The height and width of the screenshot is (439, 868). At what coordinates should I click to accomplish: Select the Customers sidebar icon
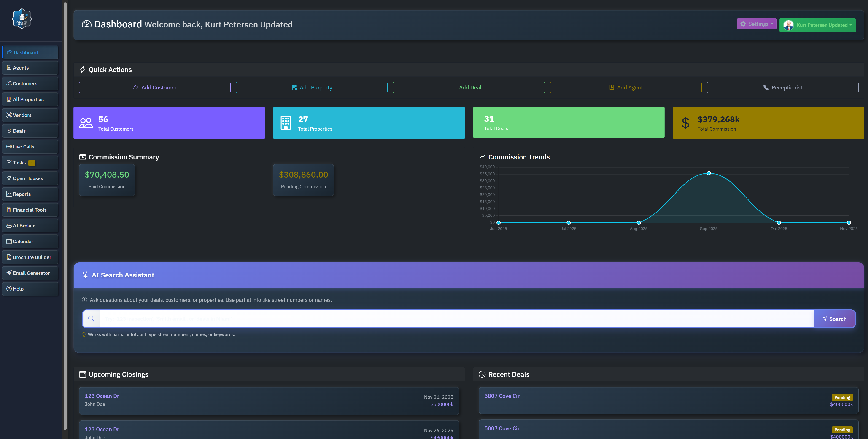(9, 83)
